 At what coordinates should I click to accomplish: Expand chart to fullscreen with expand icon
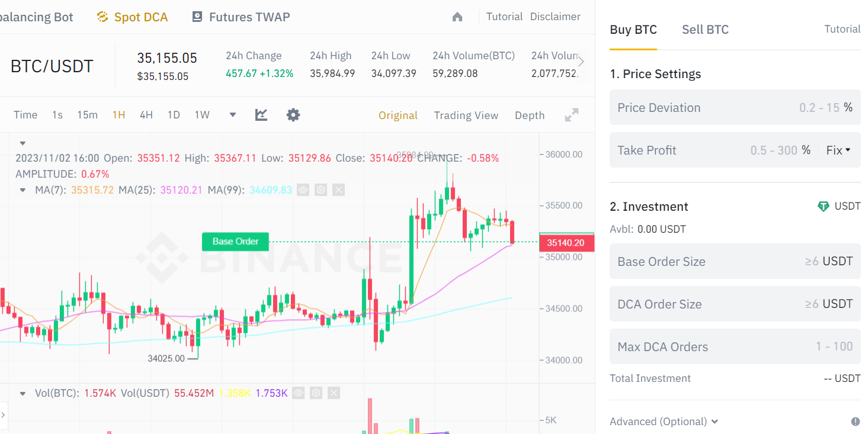click(x=571, y=114)
